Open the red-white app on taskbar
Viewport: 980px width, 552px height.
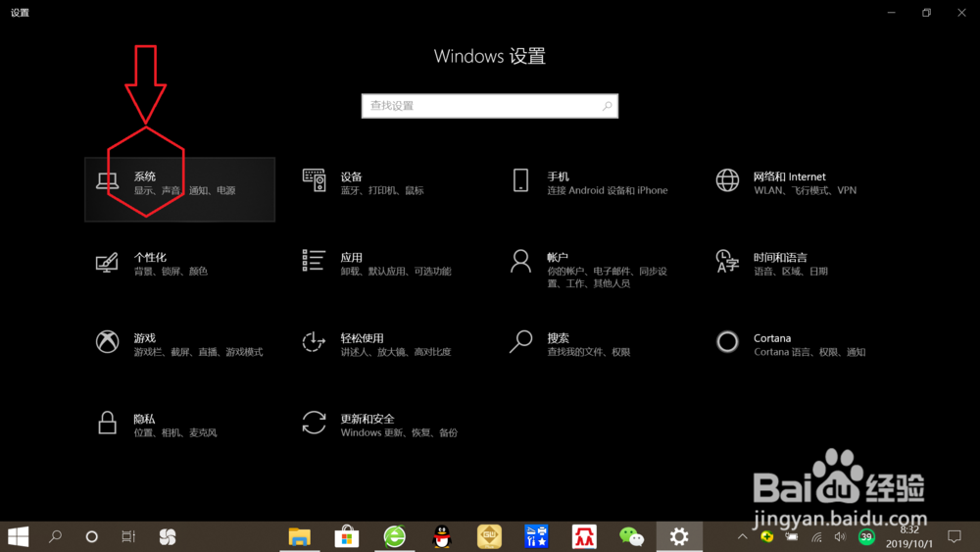[584, 536]
